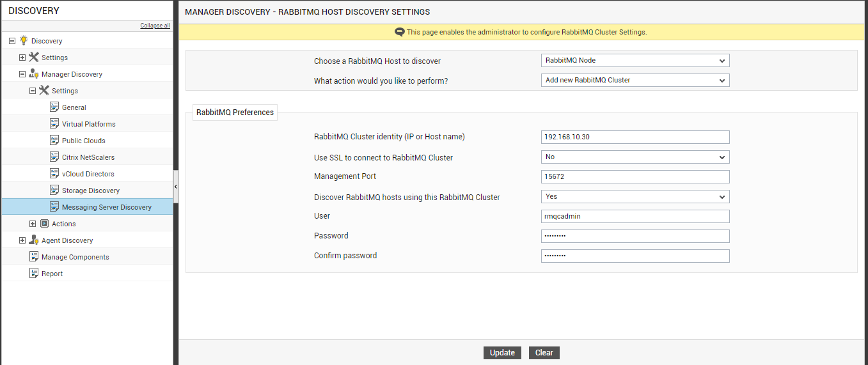Viewport: 868px width, 365px height.
Task: Select Virtual Platforms in the tree
Action: click(89, 124)
